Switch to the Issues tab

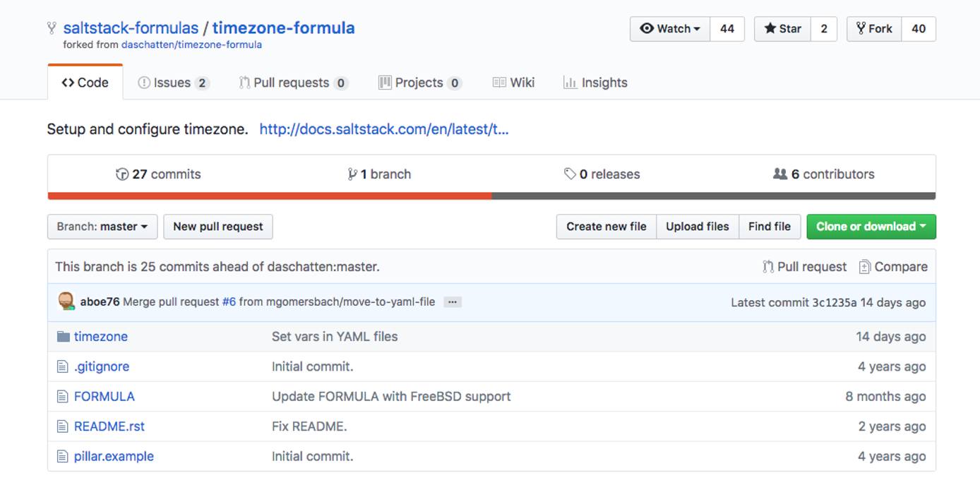173,82
